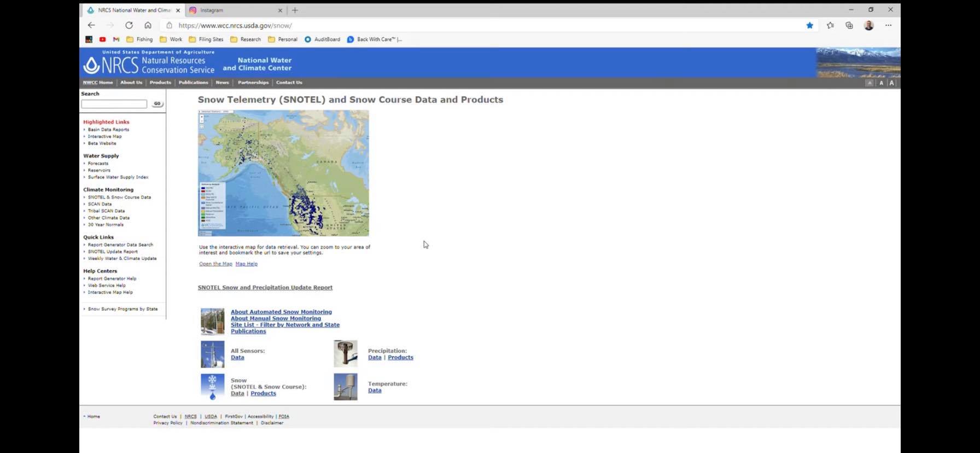Open the Publications menu item
This screenshot has width=980, height=453.
[193, 83]
